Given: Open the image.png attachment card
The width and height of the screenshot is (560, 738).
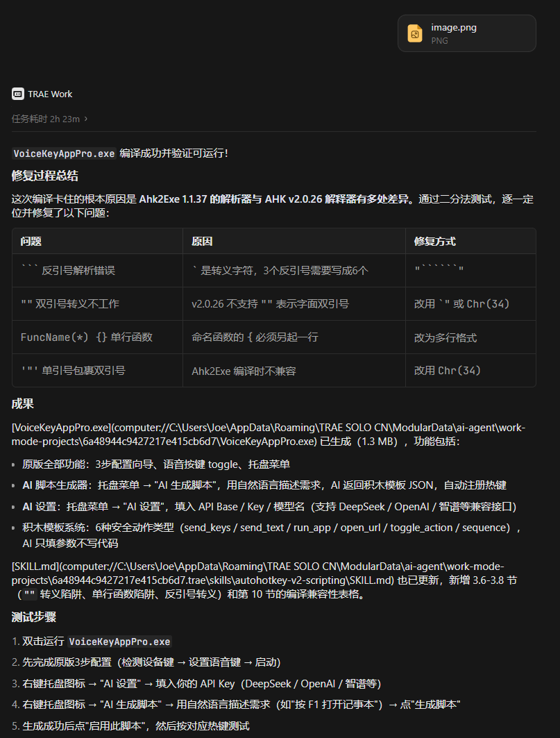Looking at the screenshot, I should tap(467, 33).
